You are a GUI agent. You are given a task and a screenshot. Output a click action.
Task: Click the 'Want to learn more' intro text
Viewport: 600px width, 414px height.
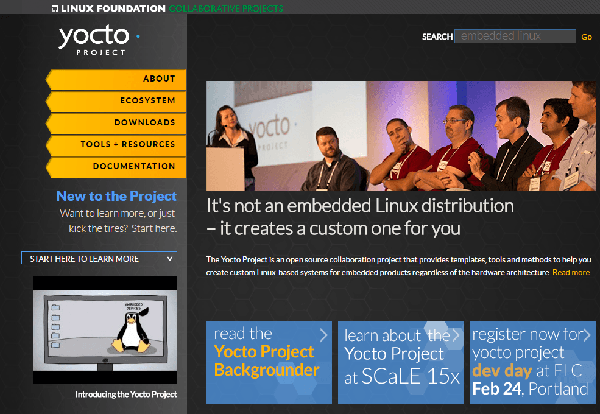(x=118, y=221)
